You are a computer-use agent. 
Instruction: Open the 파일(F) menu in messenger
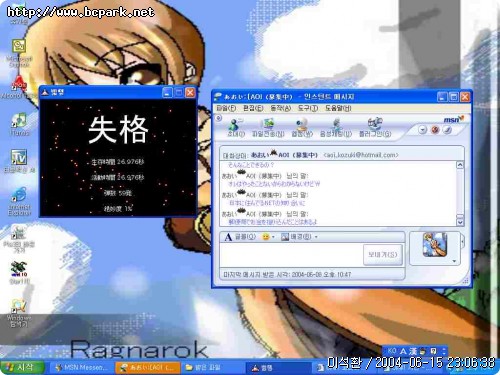click(x=226, y=108)
